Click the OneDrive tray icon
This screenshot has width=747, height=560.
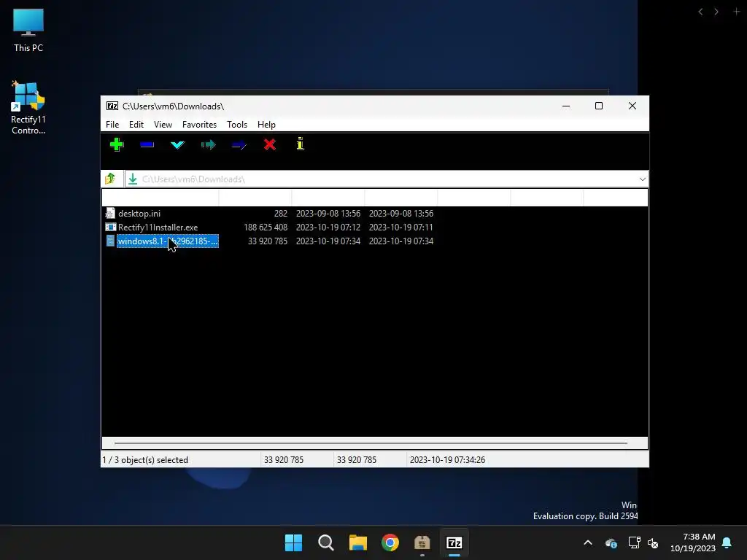(x=611, y=542)
